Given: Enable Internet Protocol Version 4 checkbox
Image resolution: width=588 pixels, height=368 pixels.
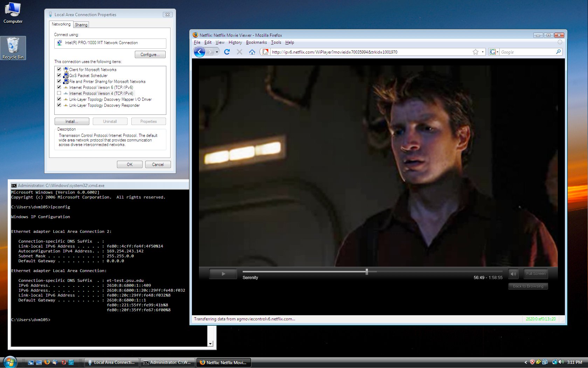Looking at the screenshot, I should pos(59,93).
